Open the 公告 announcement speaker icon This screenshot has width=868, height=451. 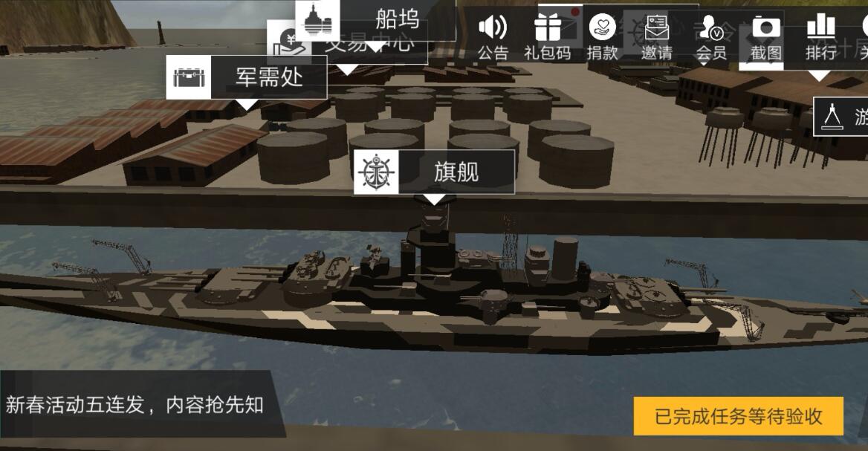493,27
